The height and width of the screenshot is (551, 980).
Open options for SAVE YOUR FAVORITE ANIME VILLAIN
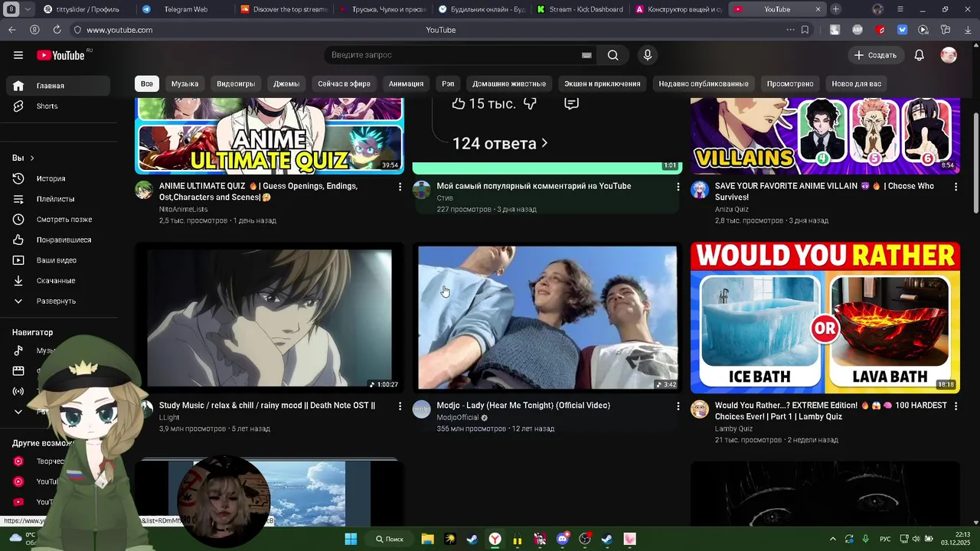tap(955, 187)
